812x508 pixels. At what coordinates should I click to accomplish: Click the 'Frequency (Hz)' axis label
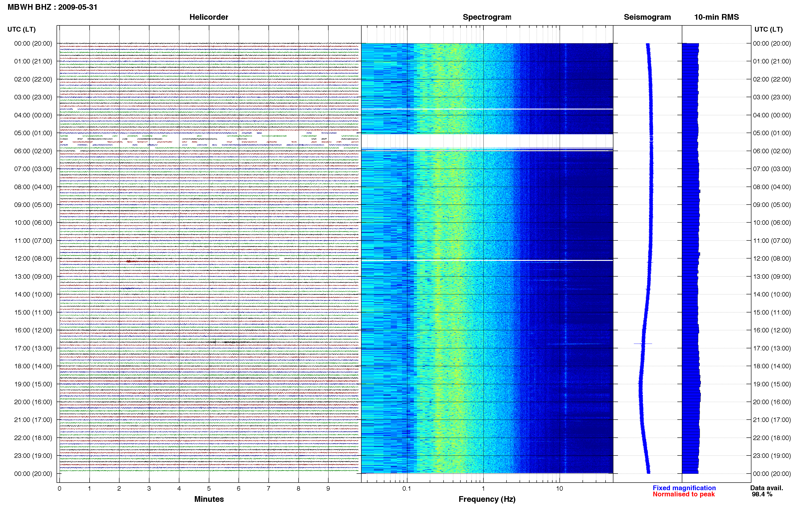click(487, 499)
